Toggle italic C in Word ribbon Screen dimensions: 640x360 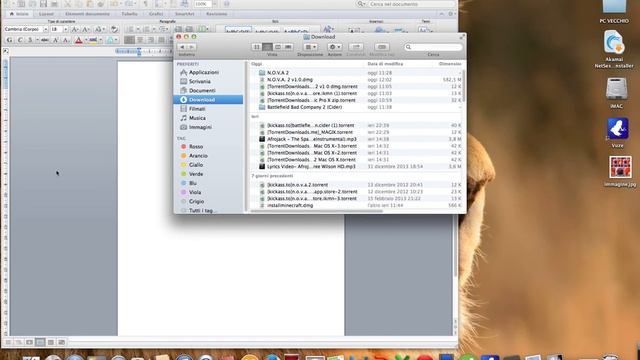(x=20, y=40)
